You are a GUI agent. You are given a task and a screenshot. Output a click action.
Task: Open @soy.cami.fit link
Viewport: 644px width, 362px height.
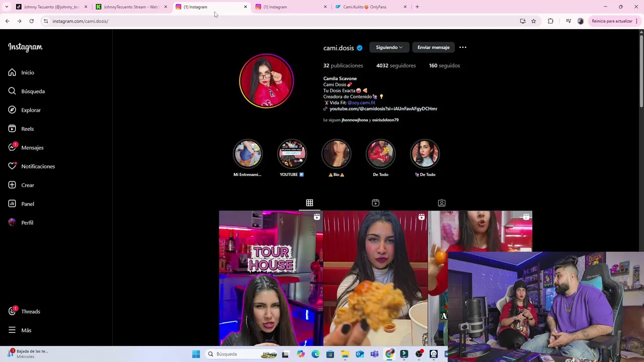361,103
